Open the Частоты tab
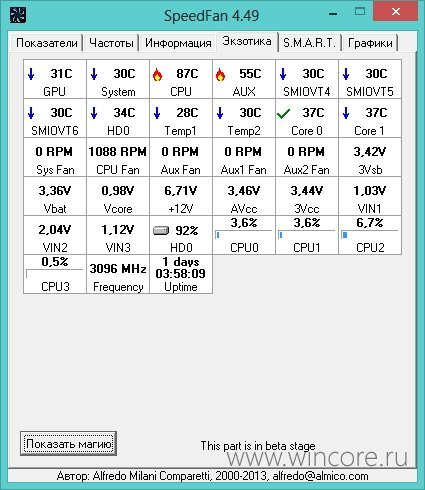 click(x=111, y=43)
